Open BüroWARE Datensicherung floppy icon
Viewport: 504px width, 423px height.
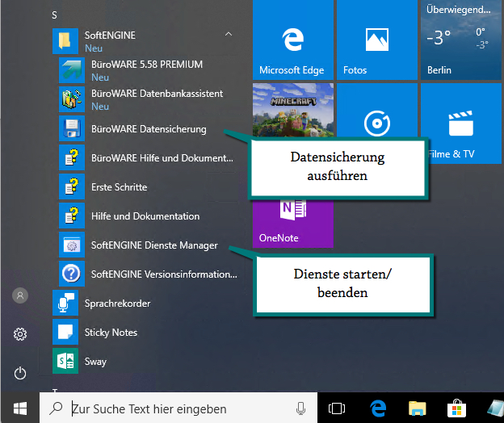(72, 129)
